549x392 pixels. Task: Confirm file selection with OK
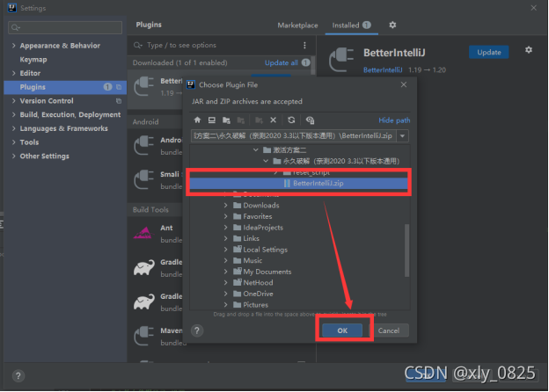pyautogui.click(x=342, y=330)
